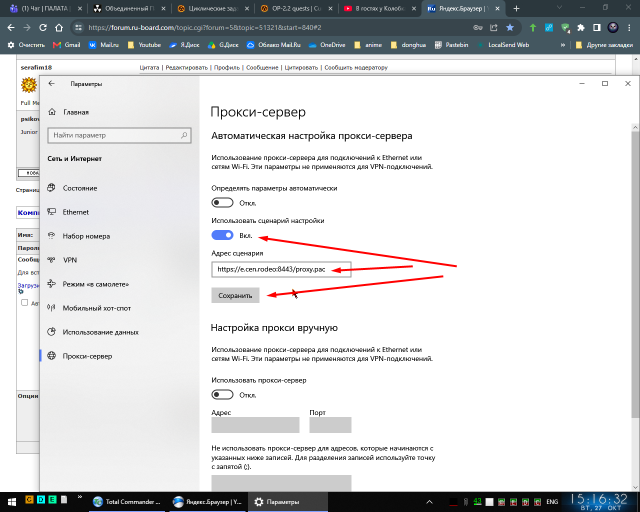The image size is (640, 512).
Task: Click the Очистить bookmark
Action: [26, 45]
